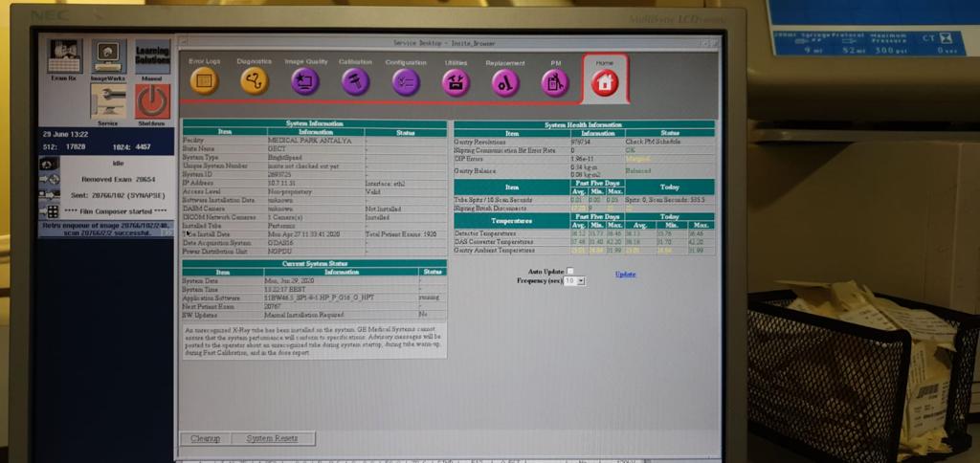Click the Gantry Ambient Temperatures row label
The image size is (980, 463).
click(495, 251)
